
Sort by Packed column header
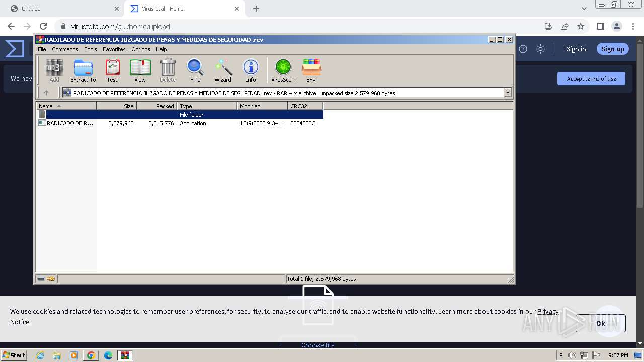pos(156,106)
